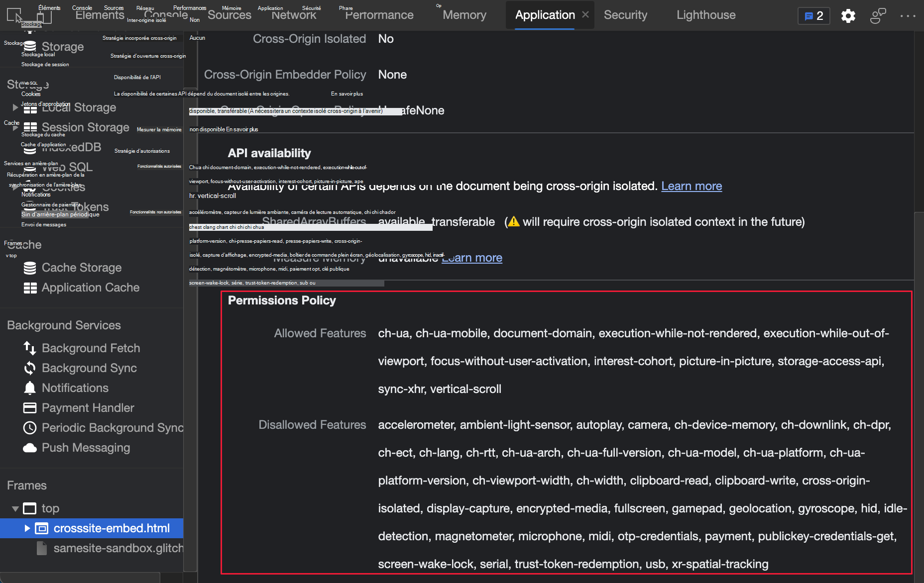Select the top frame row
The image size is (924, 583).
pos(92,508)
